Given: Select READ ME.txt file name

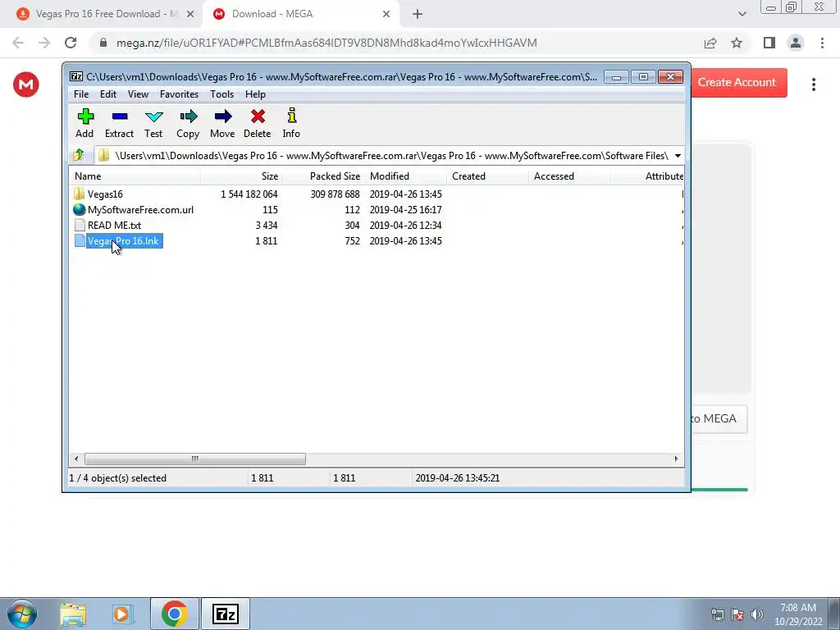Looking at the screenshot, I should tap(114, 225).
